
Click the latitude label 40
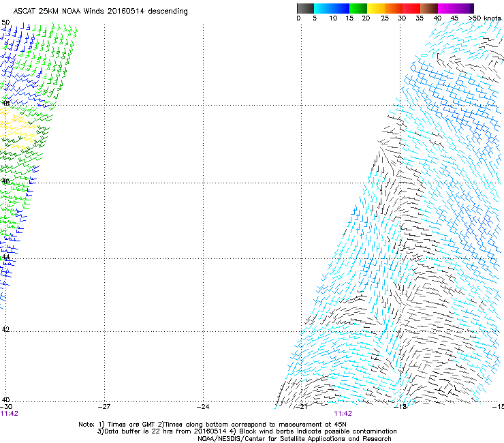click(x=5, y=399)
